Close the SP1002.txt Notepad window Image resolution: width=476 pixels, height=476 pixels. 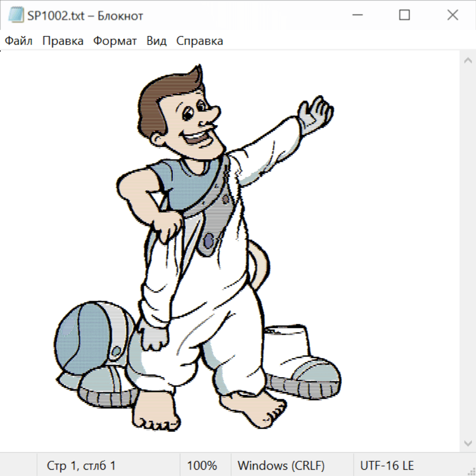[453, 15]
